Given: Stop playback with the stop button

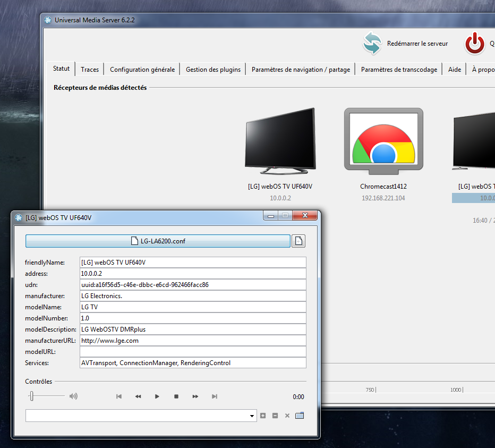Looking at the screenshot, I should point(176,396).
